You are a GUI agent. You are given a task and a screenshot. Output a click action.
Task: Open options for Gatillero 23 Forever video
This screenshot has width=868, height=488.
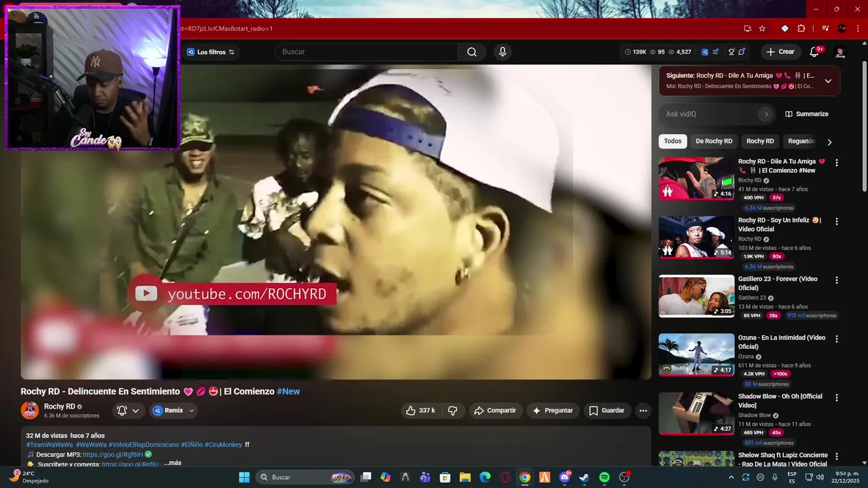(x=836, y=280)
